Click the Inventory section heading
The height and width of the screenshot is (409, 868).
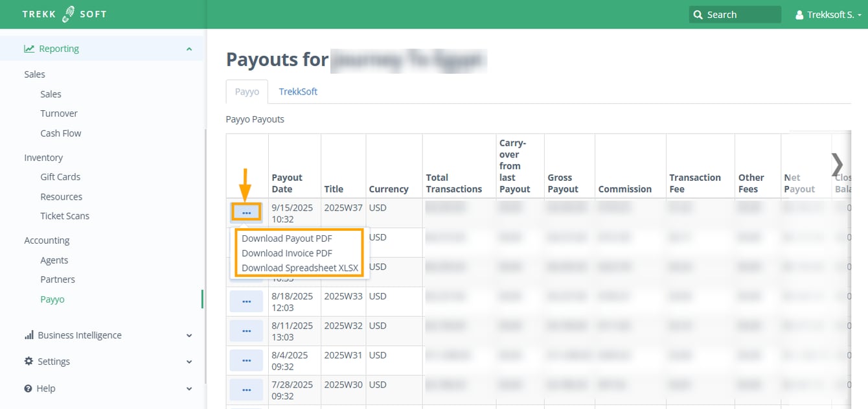click(43, 158)
